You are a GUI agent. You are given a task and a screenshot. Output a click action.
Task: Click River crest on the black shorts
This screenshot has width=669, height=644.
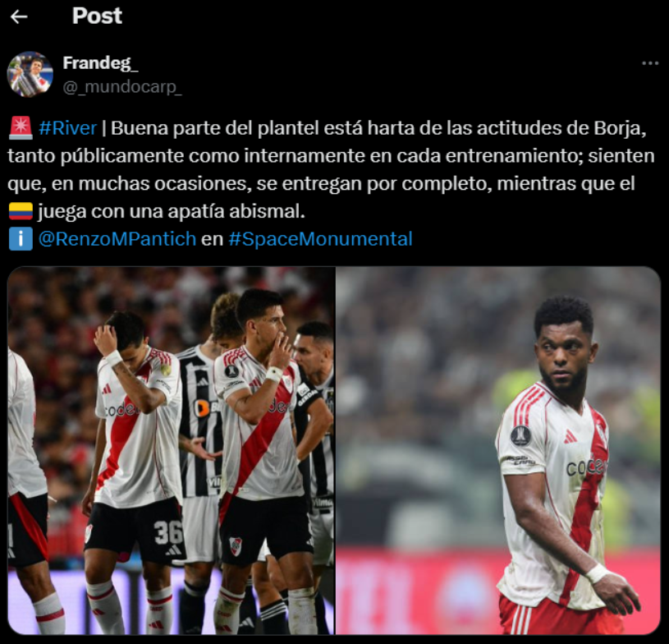236,546
